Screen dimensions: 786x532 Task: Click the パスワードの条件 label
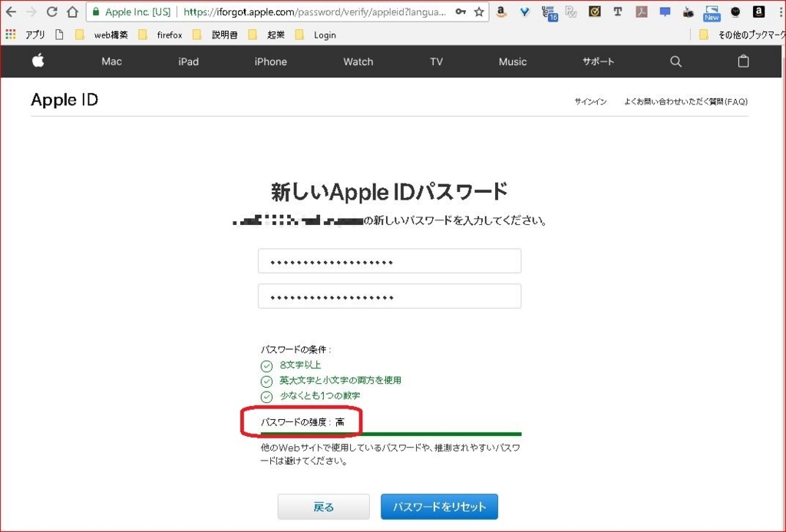296,349
